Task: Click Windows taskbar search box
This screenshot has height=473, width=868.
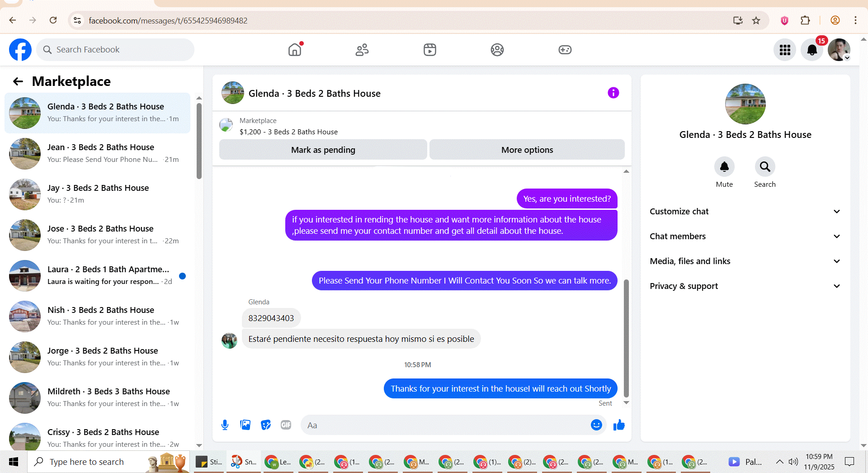Action: [108, 462]
